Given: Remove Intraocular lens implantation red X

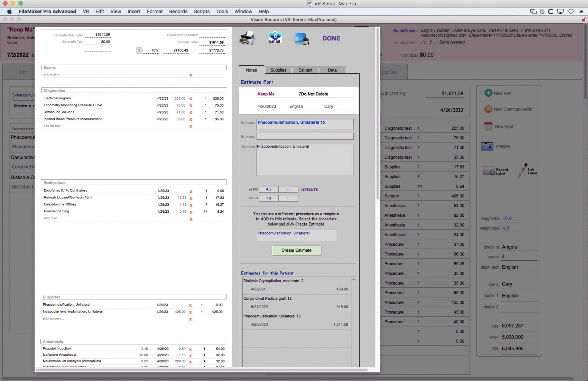Looking at the screenshot, I should click(x=190, y=312).
